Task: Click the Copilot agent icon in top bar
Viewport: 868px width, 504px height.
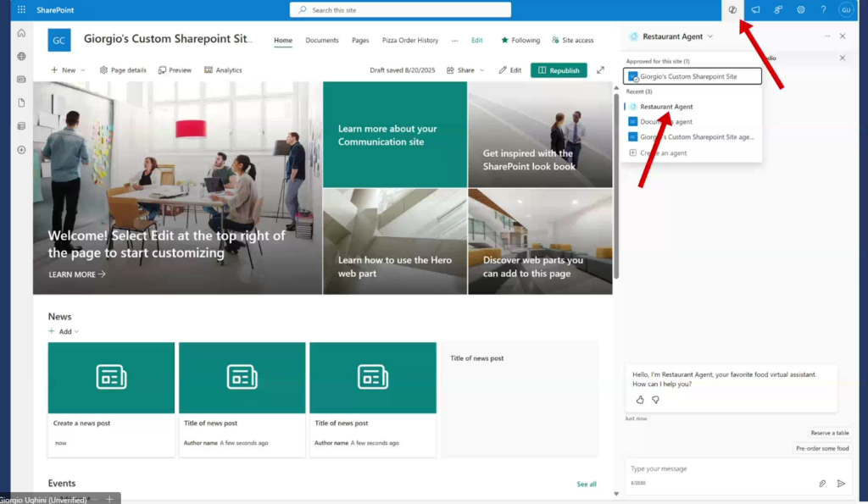Action: point(732,9)
